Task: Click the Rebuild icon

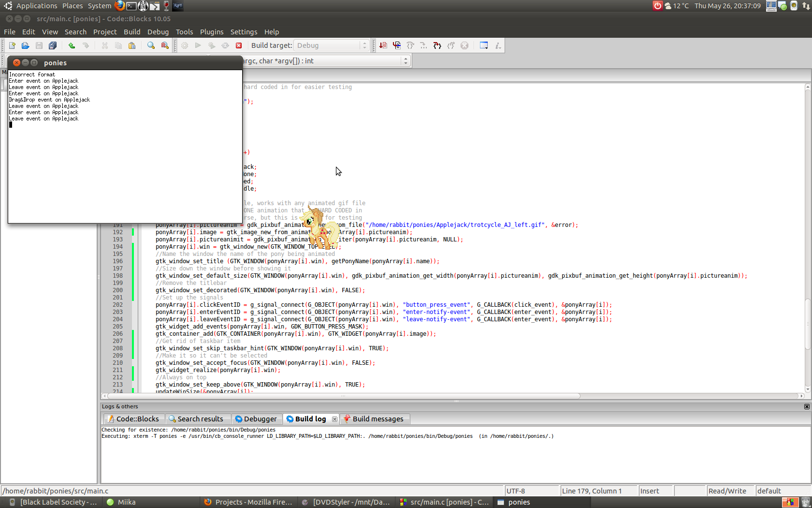Action: (x=225, y=45)
